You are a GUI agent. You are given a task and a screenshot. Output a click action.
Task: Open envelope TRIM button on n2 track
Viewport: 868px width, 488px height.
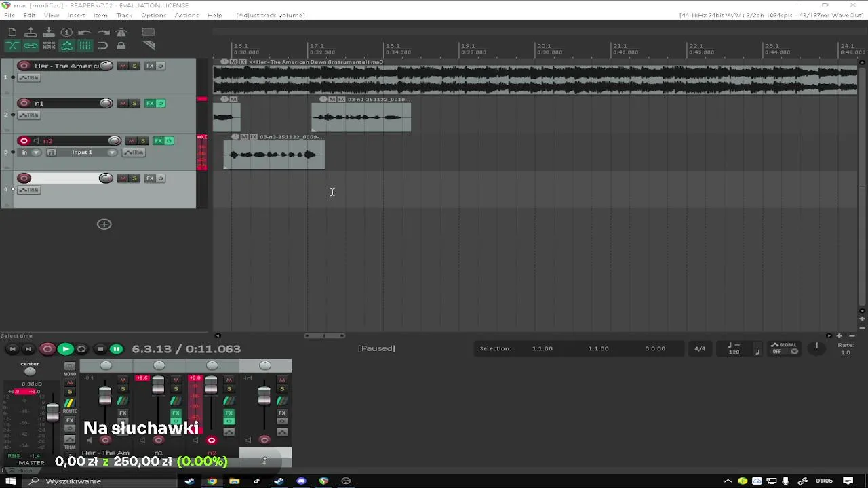[134, 152]
